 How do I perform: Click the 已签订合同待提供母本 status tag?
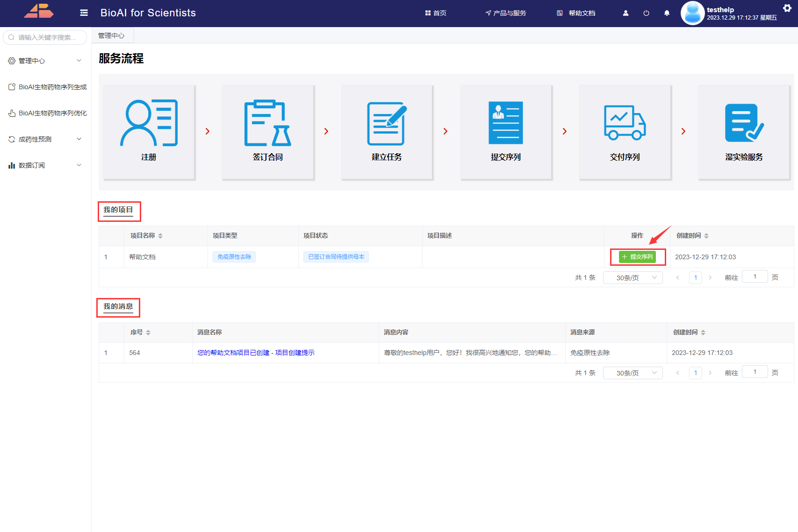[336, 257]
